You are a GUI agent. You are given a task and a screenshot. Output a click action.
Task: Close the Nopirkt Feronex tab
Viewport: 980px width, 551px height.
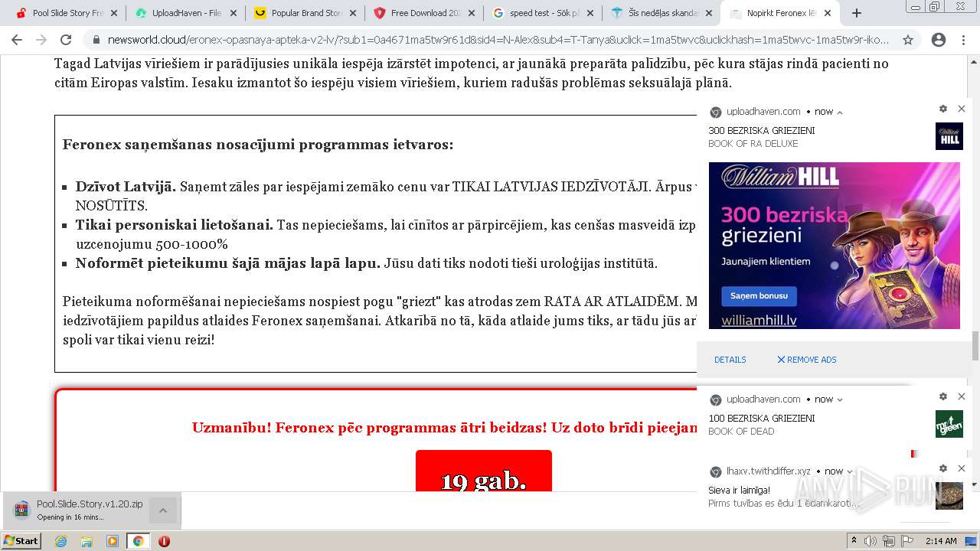click(829, 13)
